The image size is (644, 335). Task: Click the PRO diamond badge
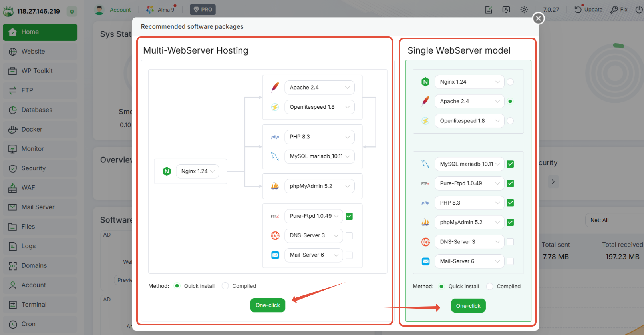203,10
